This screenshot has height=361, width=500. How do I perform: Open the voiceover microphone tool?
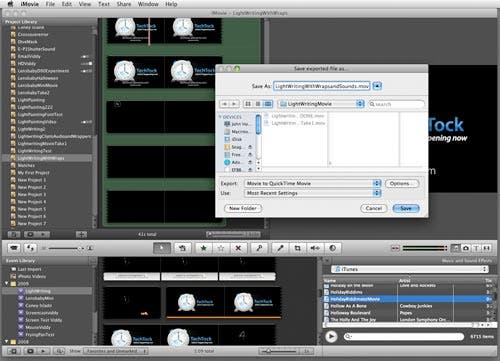tap(280, 248)
